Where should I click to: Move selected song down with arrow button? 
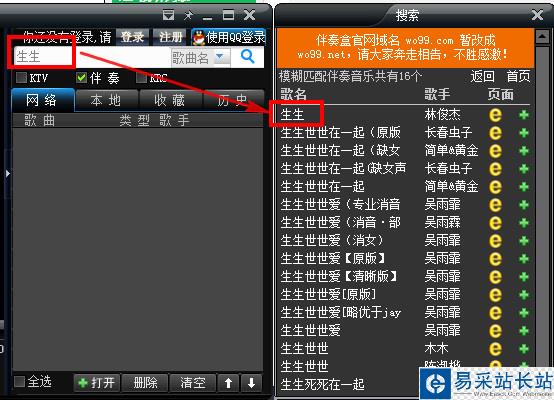tap(251, 383)
